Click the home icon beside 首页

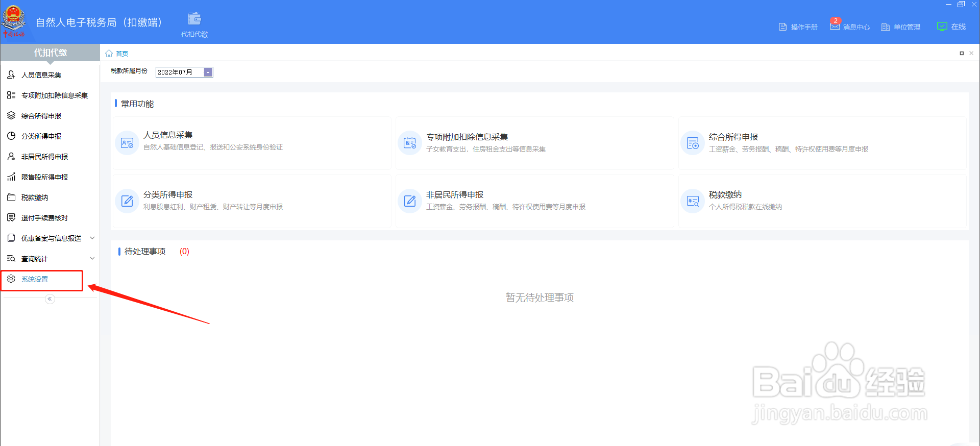pyautogui.click(x=109, y=54)
